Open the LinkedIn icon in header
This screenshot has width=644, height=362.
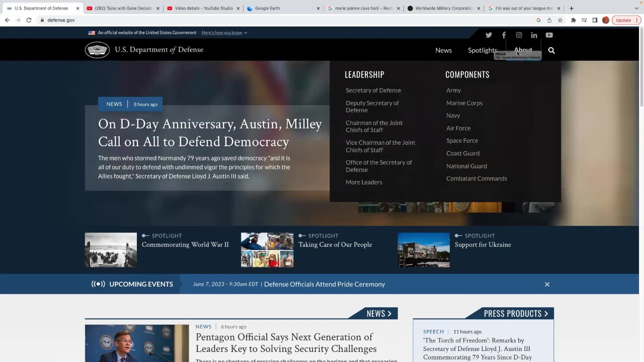pyautogui.click(x=534, y=35)
